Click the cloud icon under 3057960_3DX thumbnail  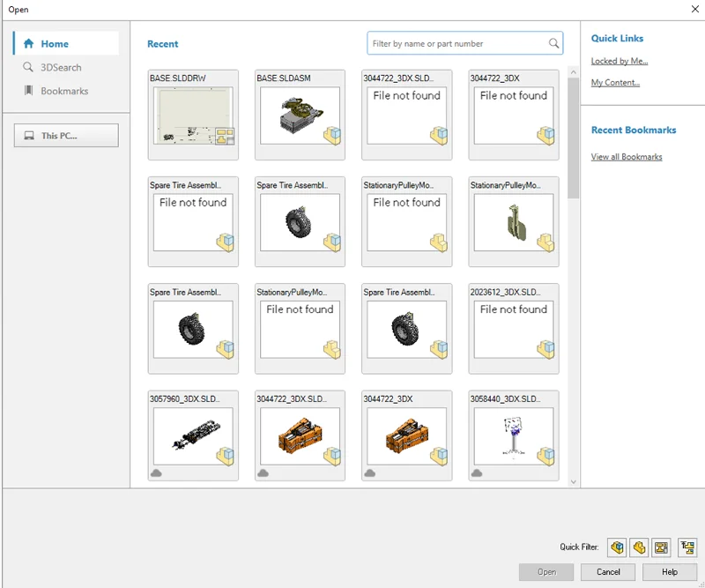tap(156, 473)
